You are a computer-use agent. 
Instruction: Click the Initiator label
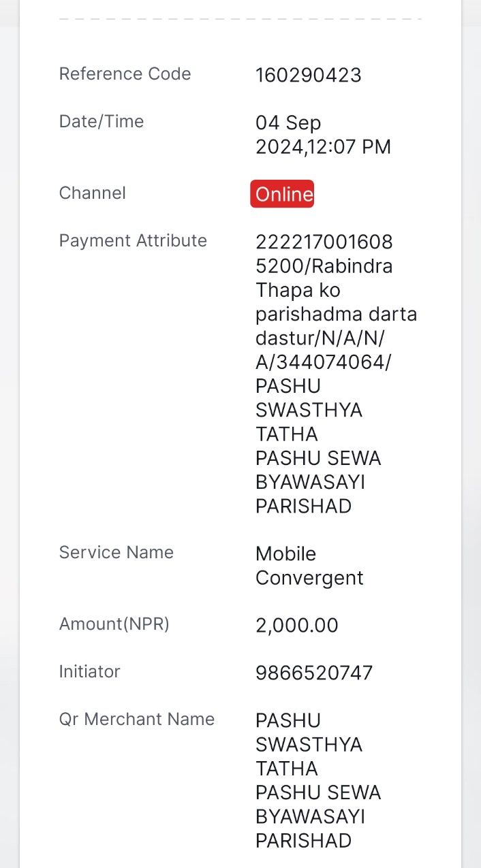point(90,671)
